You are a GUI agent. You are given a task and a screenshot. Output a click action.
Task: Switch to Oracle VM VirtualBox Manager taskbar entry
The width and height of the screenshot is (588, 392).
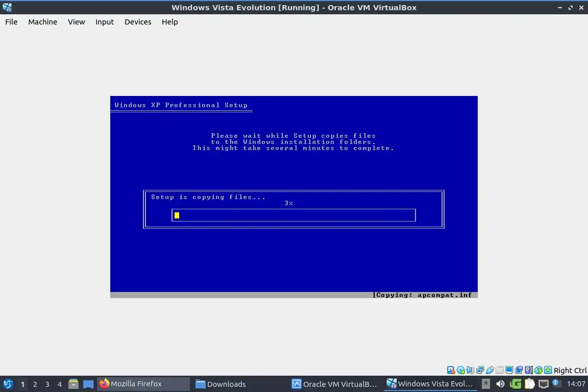(335, 384)
